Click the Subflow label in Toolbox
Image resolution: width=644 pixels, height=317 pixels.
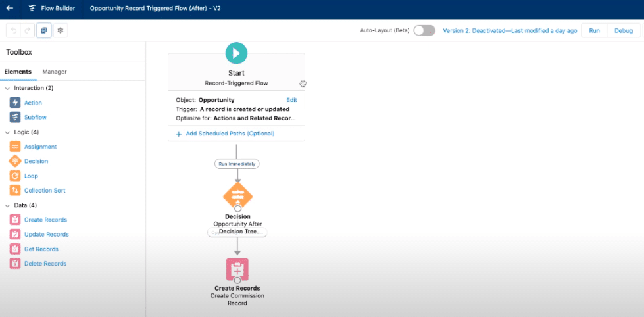(36, 118)
